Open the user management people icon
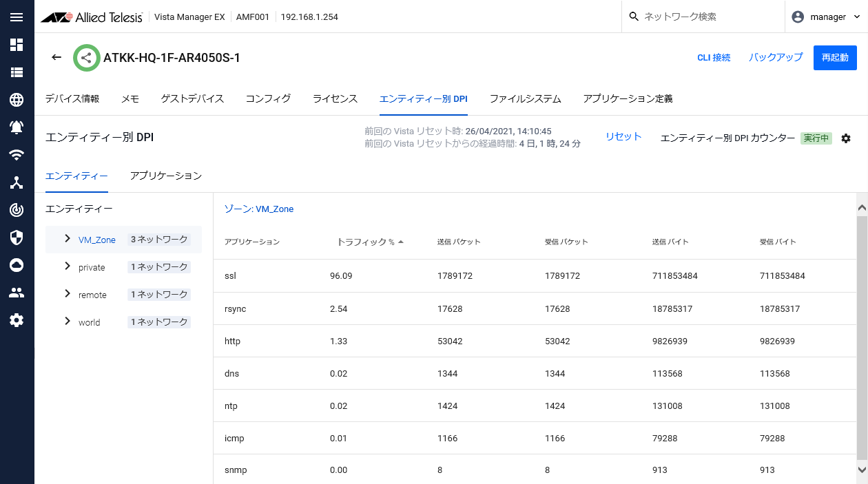Viewport: 868px width, 484px height. (17, 293)
